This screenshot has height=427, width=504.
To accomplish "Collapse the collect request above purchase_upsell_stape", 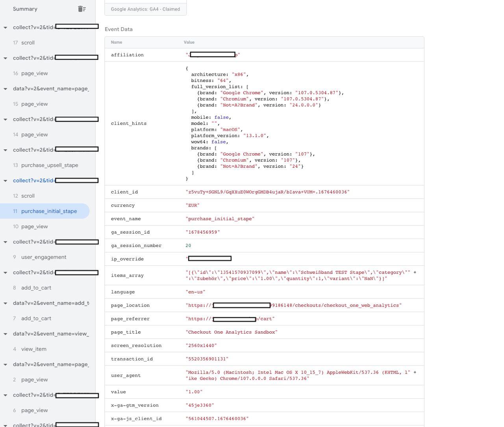I will coord(6,150).
